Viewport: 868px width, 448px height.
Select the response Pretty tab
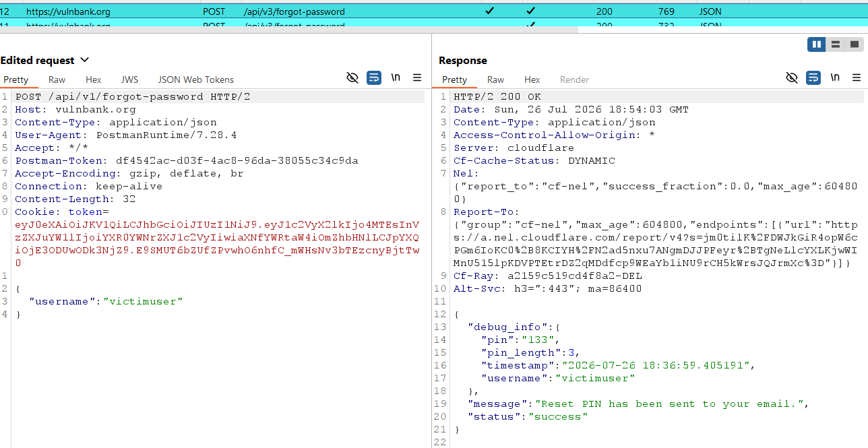(x=454, y=79)
